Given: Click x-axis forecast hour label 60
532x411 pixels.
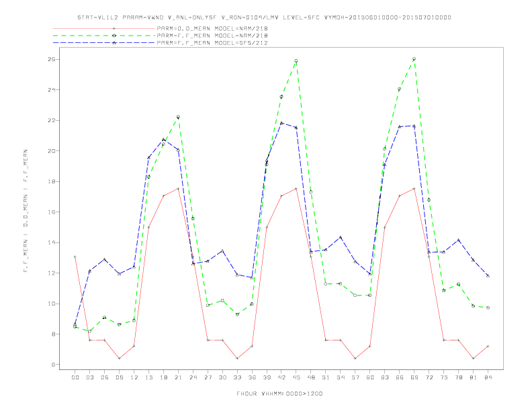Looking at the screenshot, I should (x=370, y=377).
